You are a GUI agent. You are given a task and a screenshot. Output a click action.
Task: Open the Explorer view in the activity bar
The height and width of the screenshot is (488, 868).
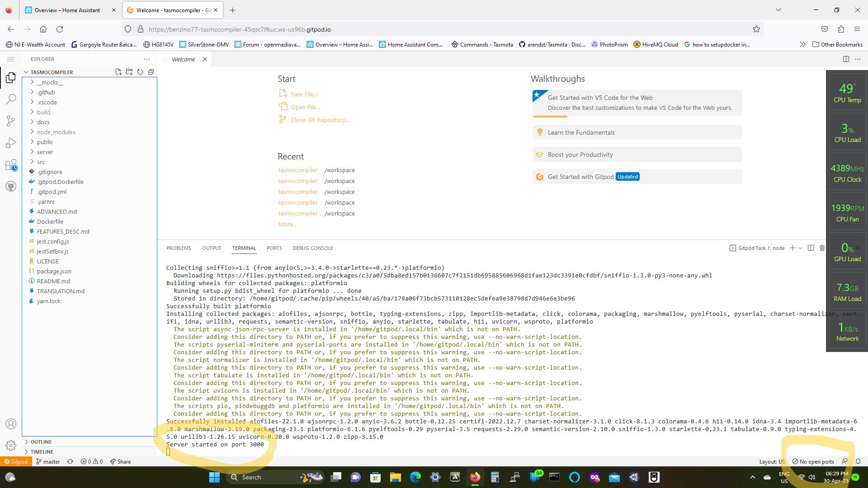(10, 77)
